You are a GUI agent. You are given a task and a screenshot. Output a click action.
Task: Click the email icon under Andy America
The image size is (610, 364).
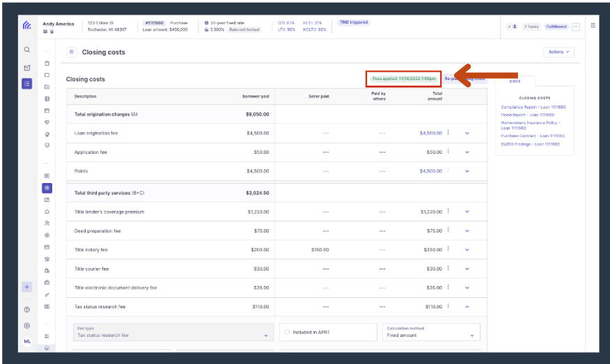[x=45, y=31]
